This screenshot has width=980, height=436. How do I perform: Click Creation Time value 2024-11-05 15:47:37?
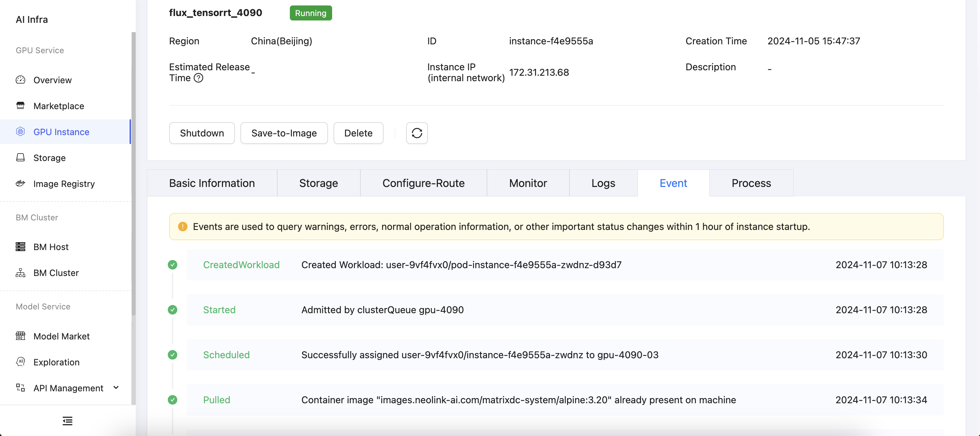point(814,41)
